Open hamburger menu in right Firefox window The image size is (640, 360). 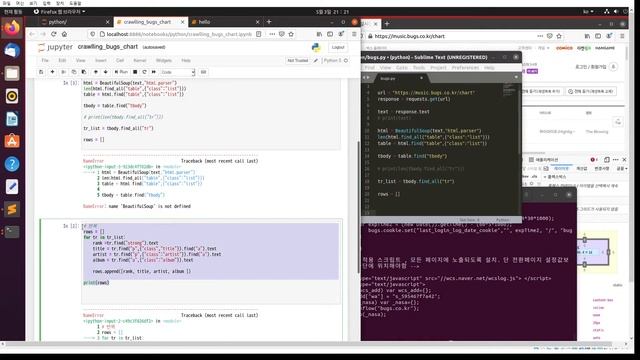(x=622, y=36)
